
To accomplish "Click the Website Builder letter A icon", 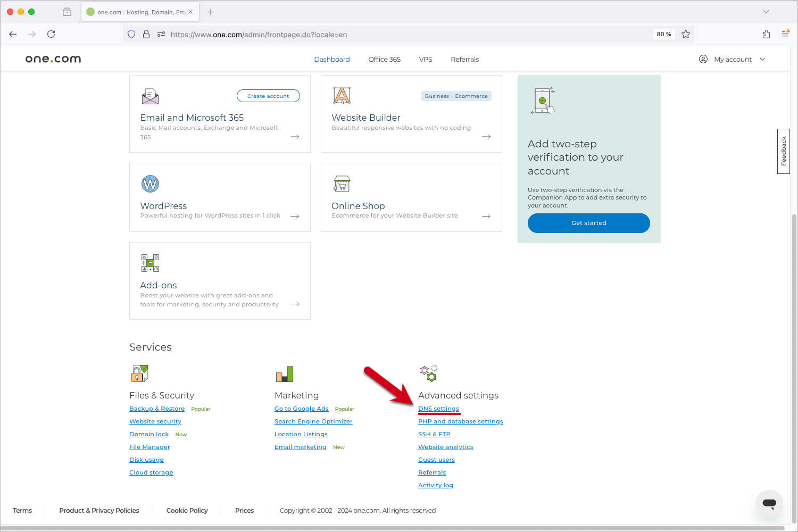I will 342,96.
